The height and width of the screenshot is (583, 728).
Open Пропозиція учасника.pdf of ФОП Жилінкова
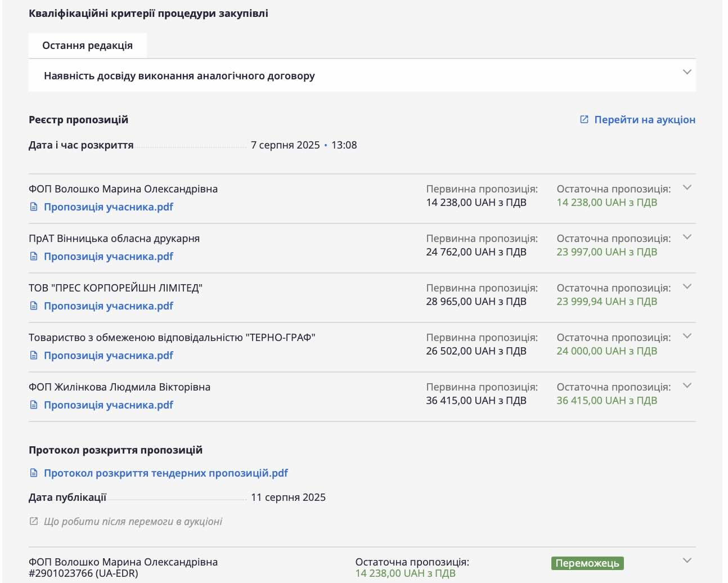click(x=109, y=405)
